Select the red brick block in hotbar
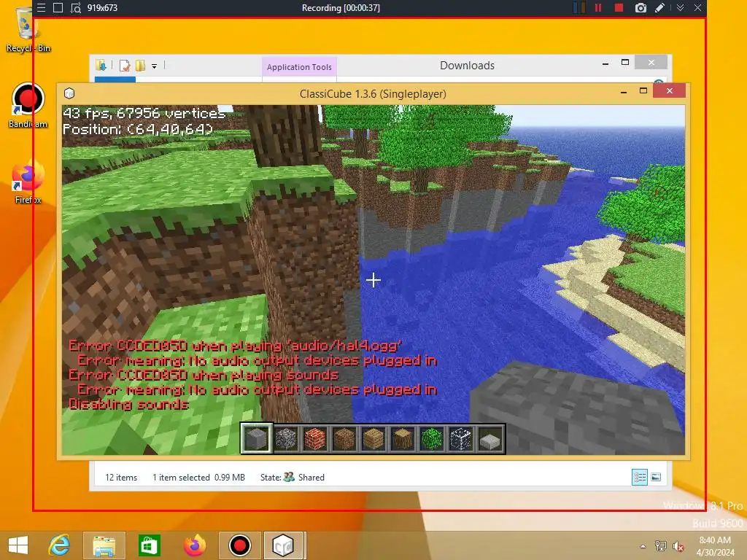Screen dimensions: 747x560 click(x=315, y=438)
